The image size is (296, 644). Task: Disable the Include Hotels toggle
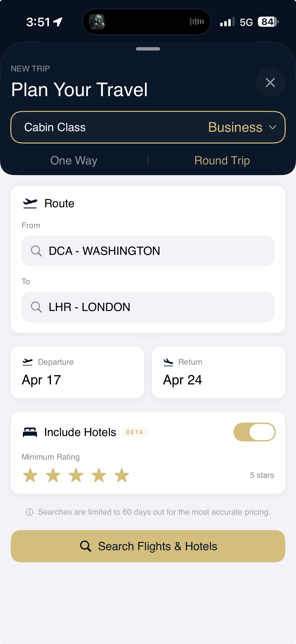coord(254,432)
